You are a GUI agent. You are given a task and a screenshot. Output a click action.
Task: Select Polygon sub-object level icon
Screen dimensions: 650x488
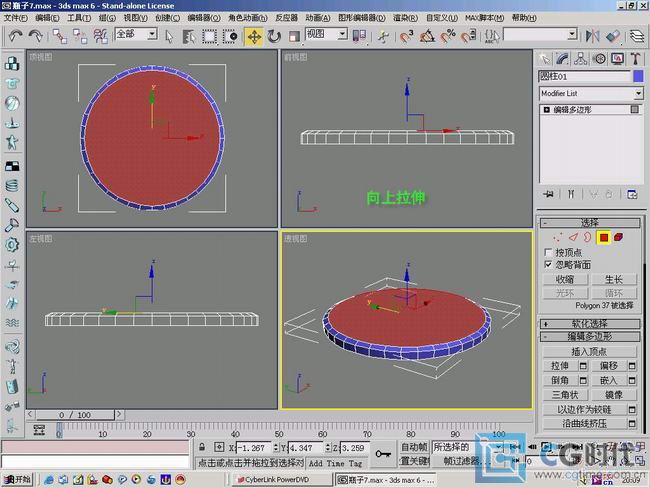pos(604,238)
